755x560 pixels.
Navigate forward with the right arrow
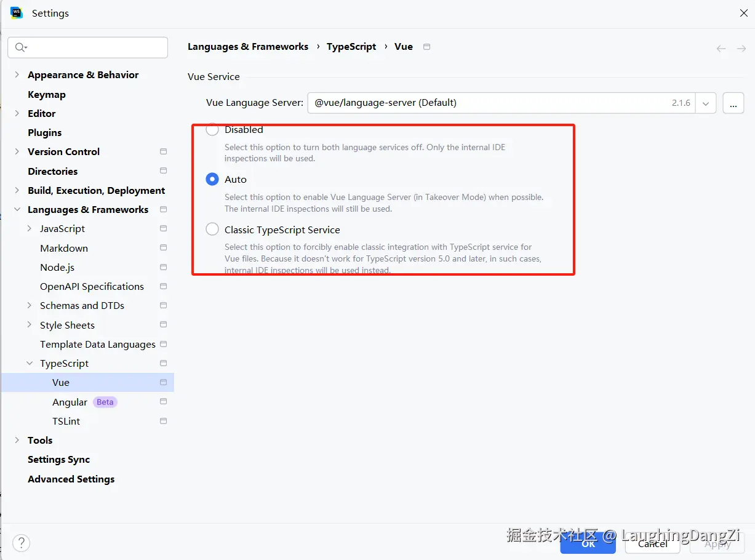[x=741, y=49]
